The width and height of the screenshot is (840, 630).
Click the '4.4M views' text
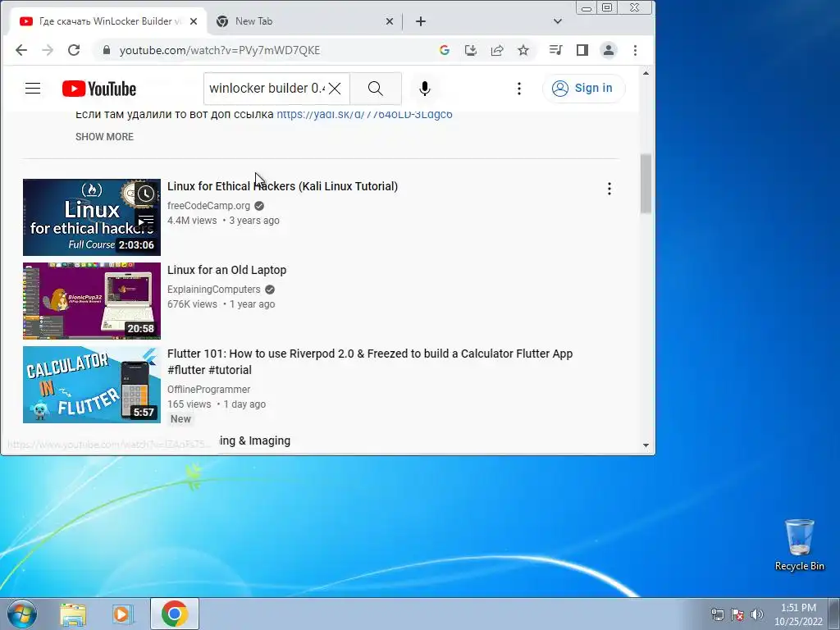[192, 221]
